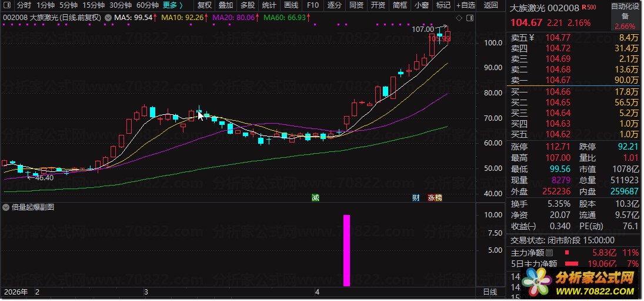Click the stock name 大族激光 002008 header
The image size is (644, 301).
click(544, 8)
